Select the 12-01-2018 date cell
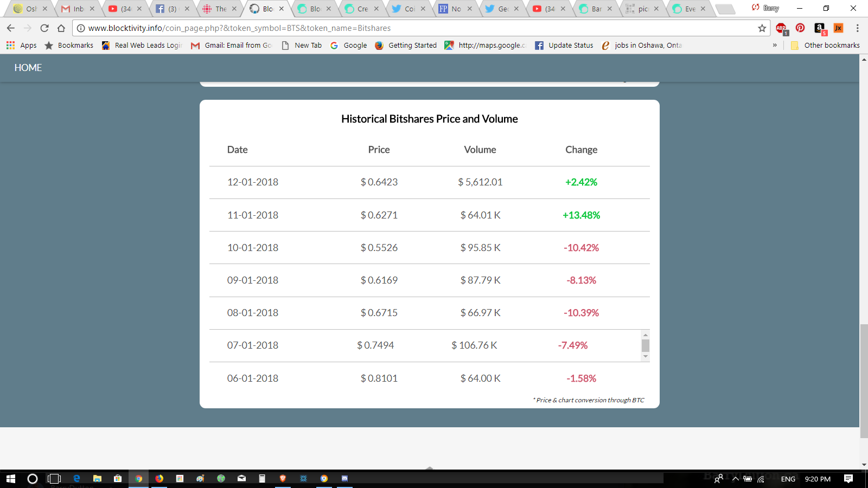 tap(253, 182)
